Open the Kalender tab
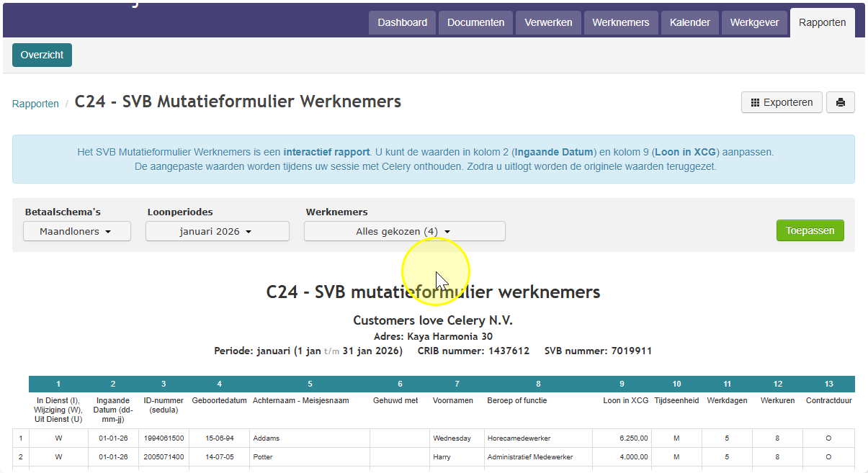Image resolution: width=868 pixels, height=473 pixels. (x=690, y=22)
